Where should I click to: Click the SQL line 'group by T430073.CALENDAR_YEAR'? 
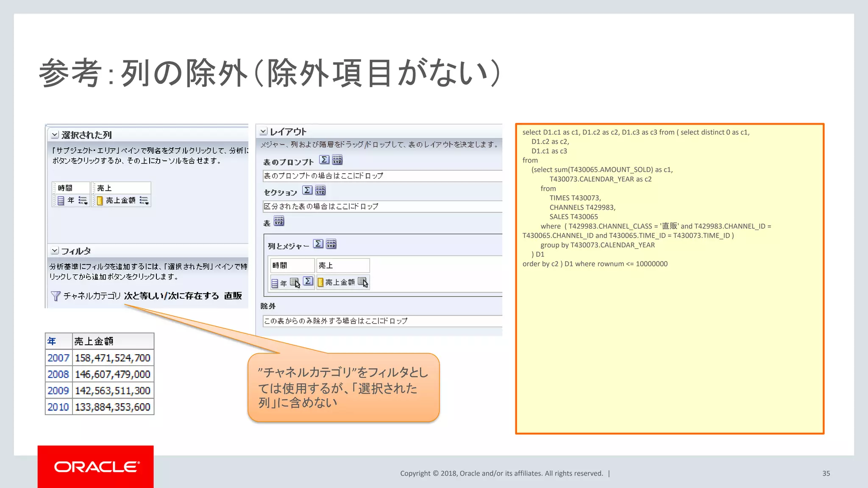[x=598, y=245]
